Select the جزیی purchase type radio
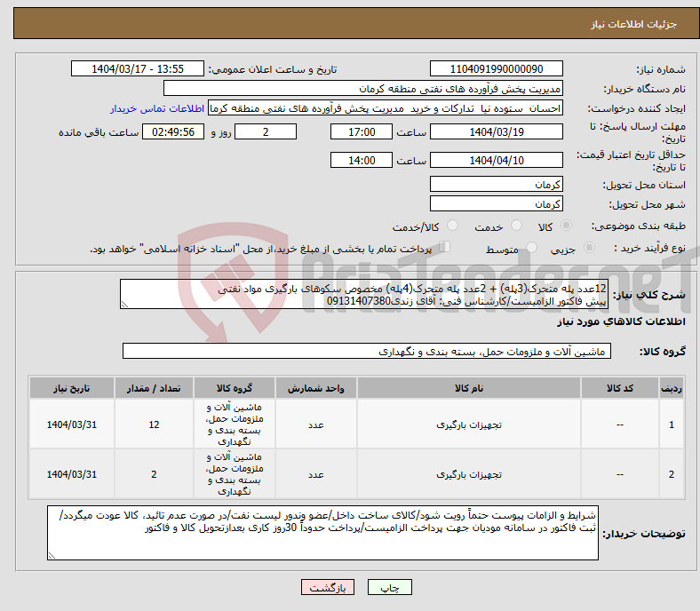This screenshot has height=611, width=700. 589,248
